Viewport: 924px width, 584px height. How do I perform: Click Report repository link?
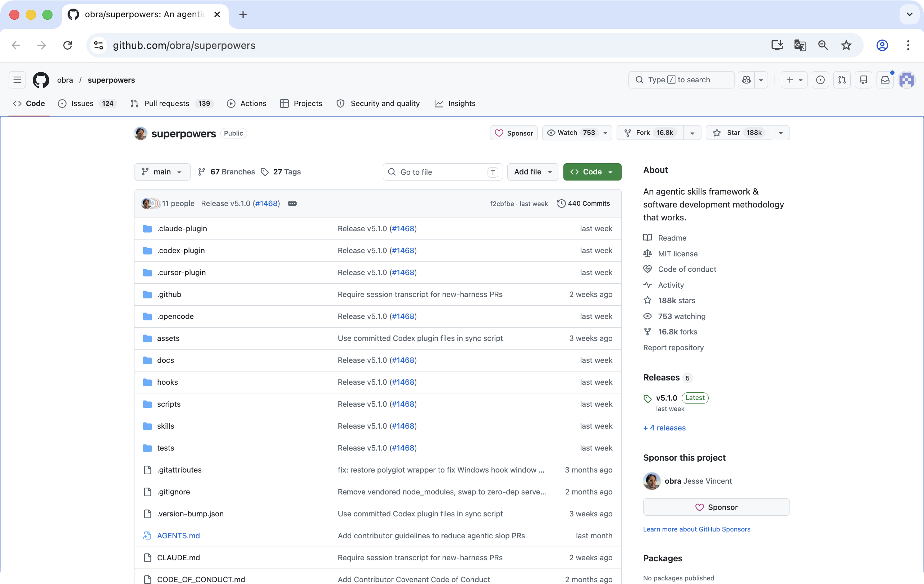coord(673,348)
